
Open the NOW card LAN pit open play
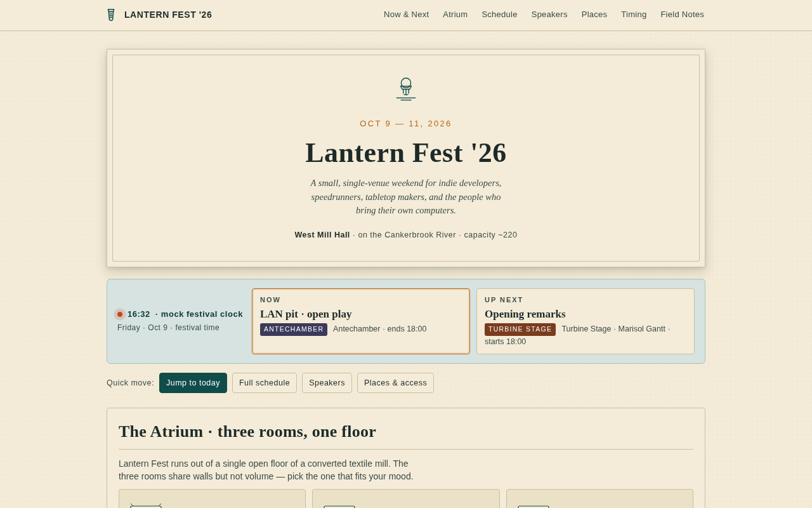click(x=361, y=321)
